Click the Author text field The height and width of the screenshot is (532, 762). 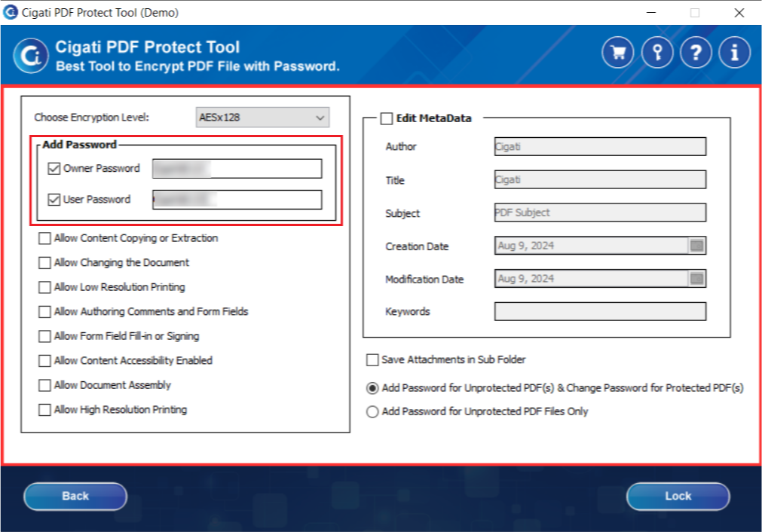[x=600, y=147]
